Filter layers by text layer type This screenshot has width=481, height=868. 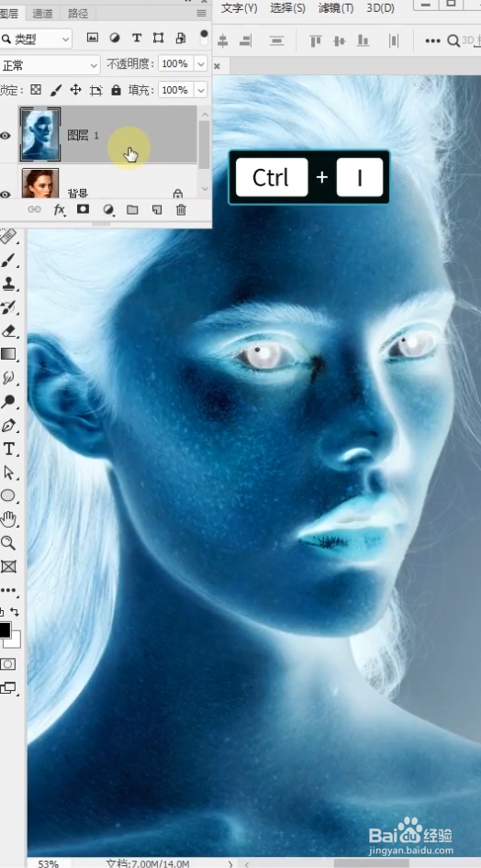(x=137, y=38)
